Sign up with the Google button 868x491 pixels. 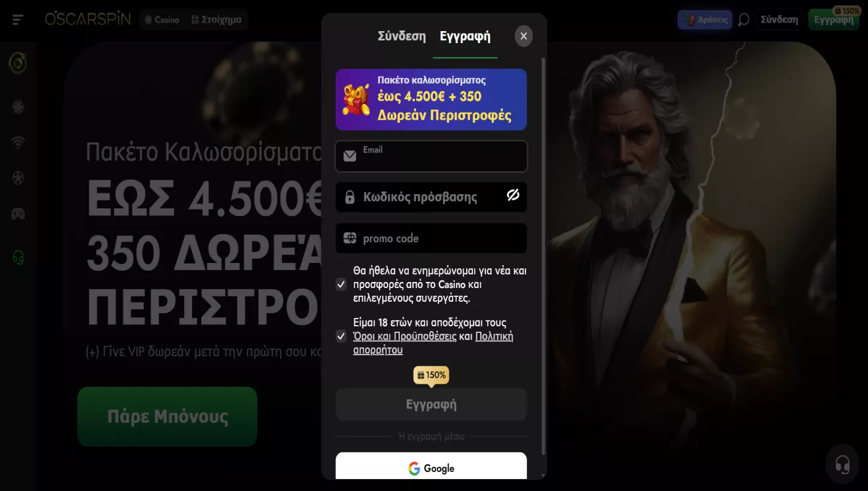click(431, 468)
